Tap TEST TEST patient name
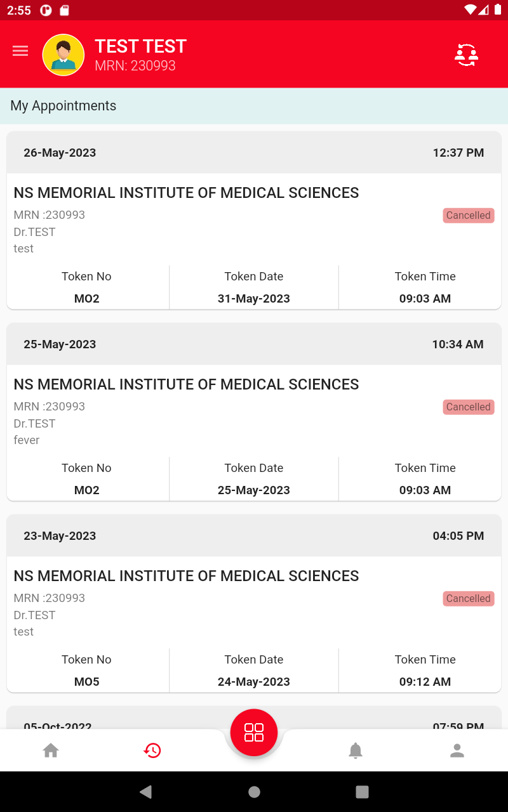This screenshot has width=508, height=812. point(140,46)
